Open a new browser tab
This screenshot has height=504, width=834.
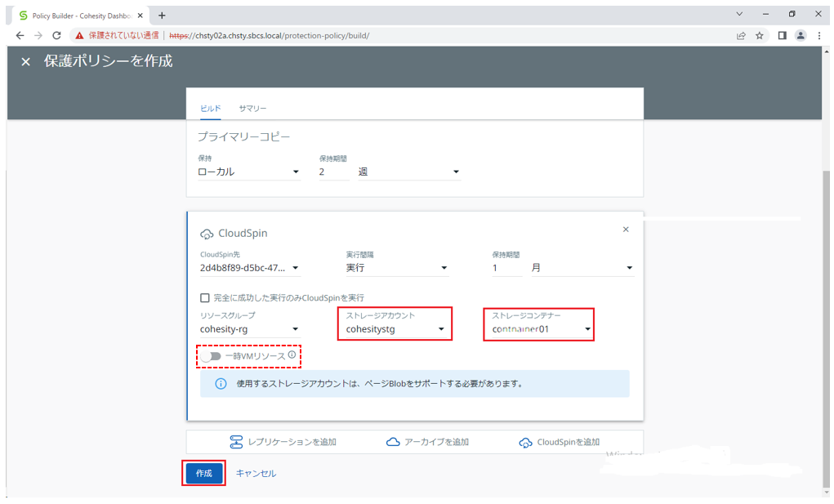pos(162,16)
